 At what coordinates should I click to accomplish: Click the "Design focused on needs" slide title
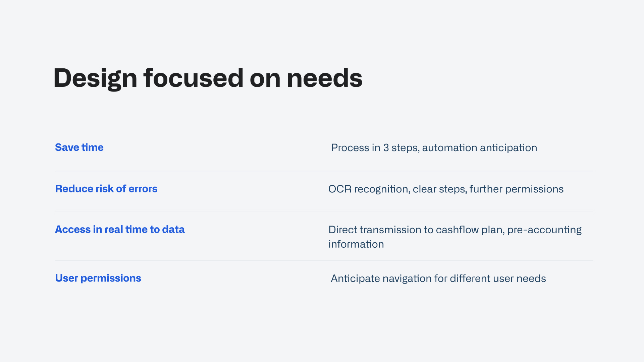coord(208,78)
